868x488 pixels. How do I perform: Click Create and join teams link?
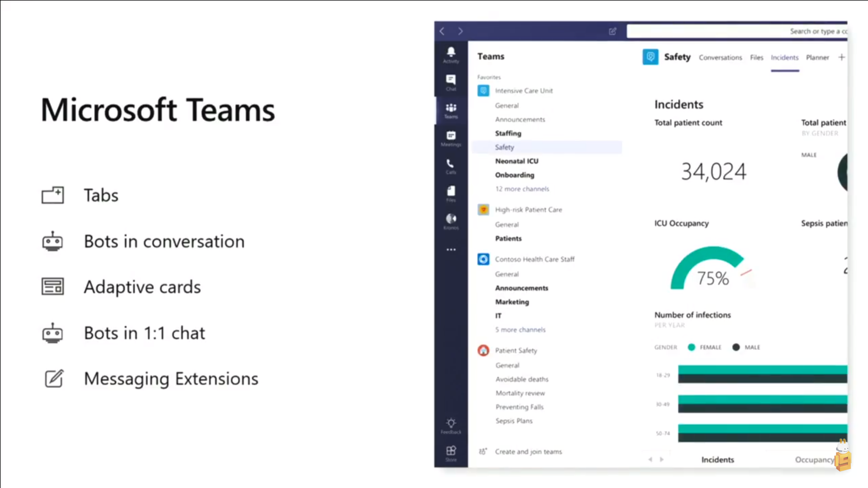pos(528,452)
